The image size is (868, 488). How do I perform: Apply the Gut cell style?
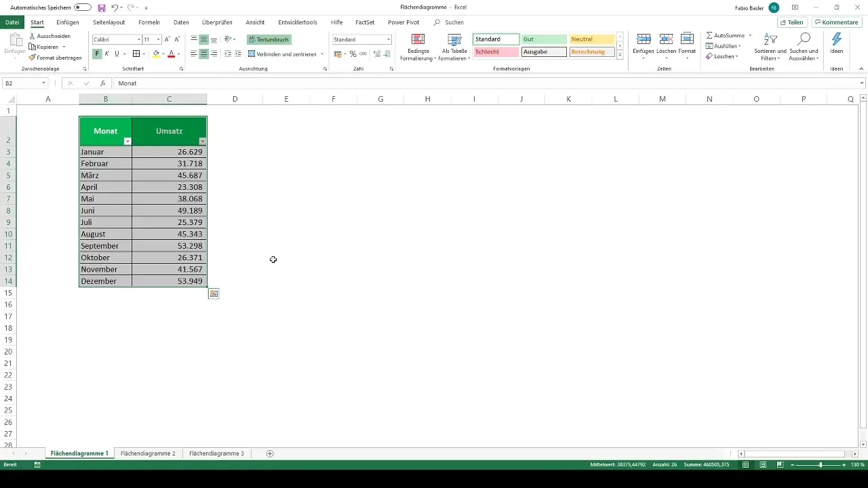[x=543, y=39]
